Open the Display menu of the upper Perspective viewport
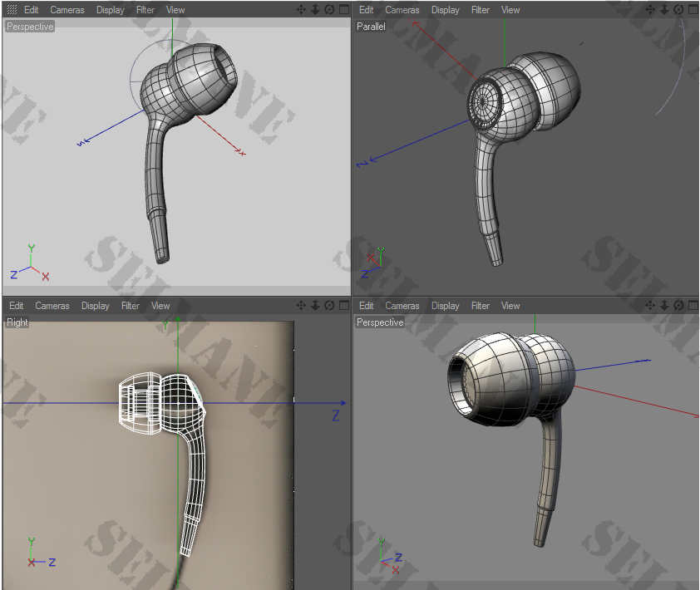 coord(111,10)
